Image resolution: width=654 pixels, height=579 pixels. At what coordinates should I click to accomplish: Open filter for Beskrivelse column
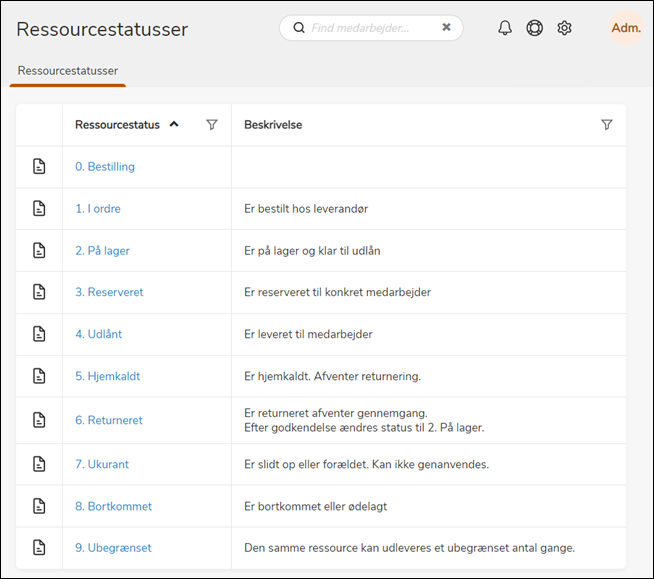(x=607, y=125)
